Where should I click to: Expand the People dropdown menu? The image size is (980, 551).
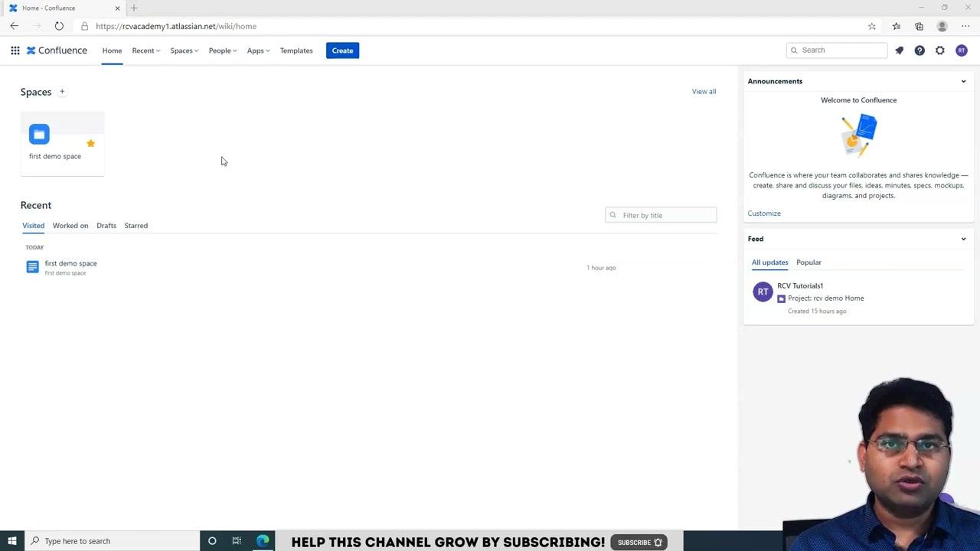click(x=223, y=51)
